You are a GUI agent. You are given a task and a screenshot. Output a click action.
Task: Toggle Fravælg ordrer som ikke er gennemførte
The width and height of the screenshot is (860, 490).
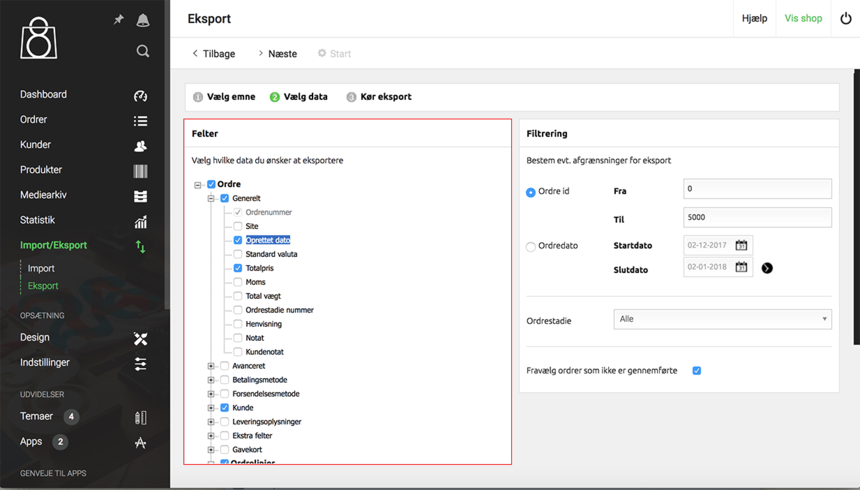[x=697, y=371]
